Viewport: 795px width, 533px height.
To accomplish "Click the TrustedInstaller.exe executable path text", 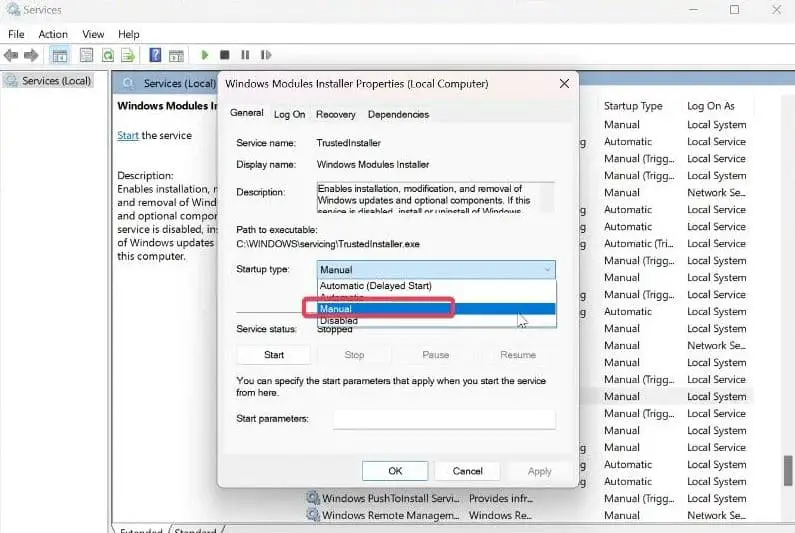I will pyautogui.click(x=328, y=244).
